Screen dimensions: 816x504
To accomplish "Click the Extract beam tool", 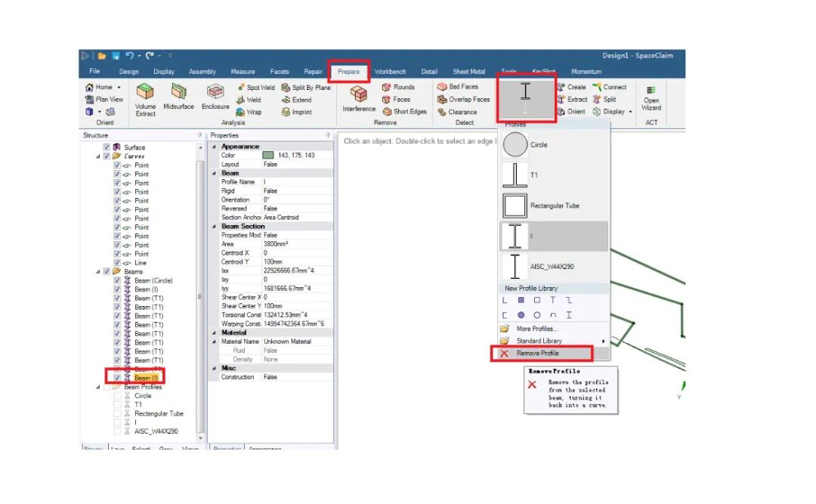I will (573, 99).
